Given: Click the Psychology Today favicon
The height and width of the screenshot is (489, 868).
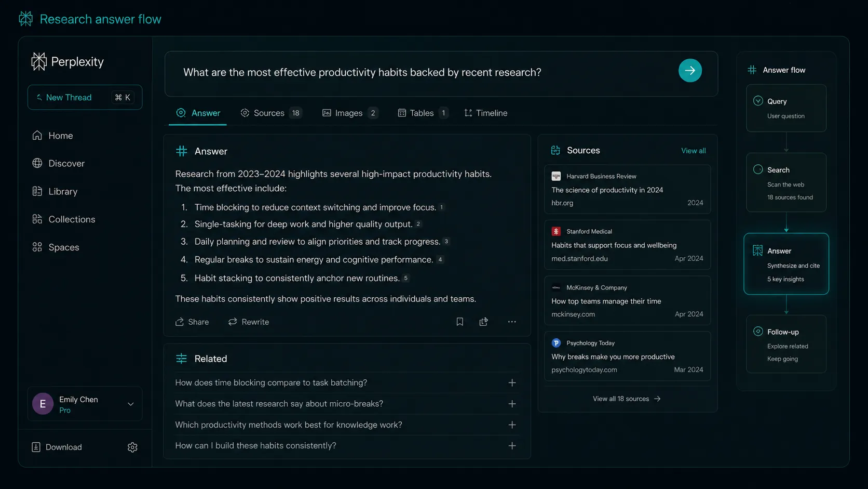Looking at the screenshot, I should coord(556,343).
